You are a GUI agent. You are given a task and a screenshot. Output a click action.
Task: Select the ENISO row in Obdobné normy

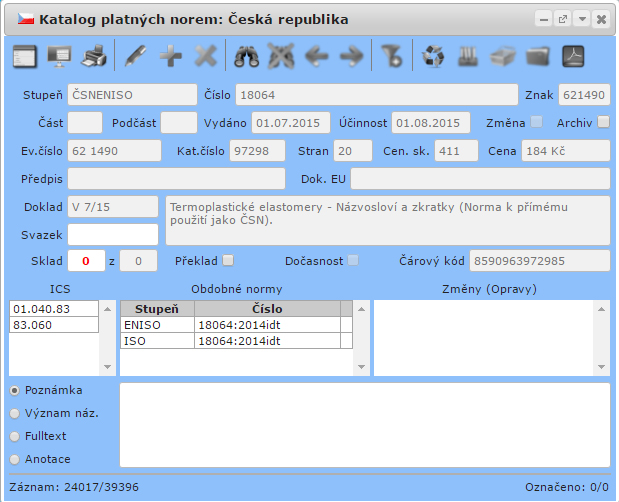click(236, 325)
